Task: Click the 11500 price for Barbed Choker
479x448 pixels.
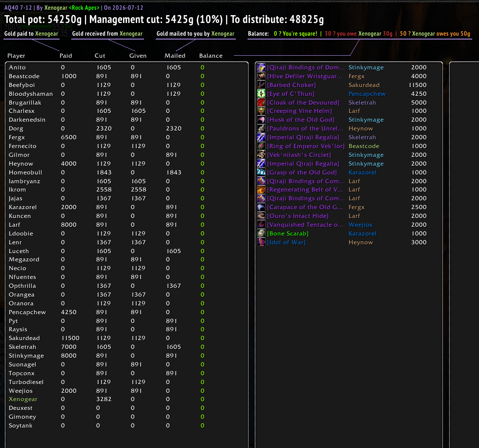Action: point(417,85)
